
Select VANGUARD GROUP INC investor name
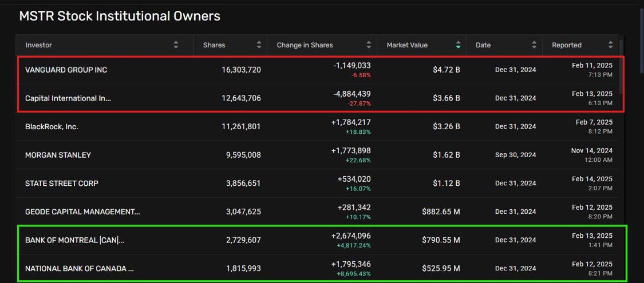66,70
